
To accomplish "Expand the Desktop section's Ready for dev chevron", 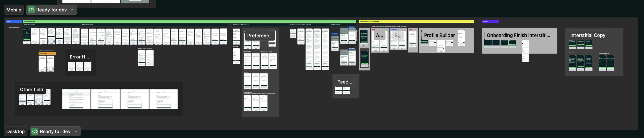I will coord(76,131).
